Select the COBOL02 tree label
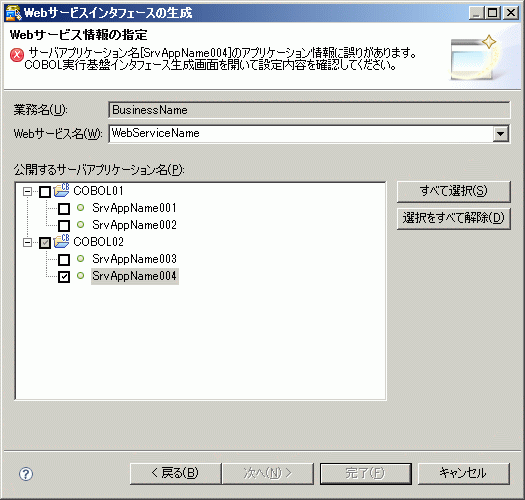The height and width of the screenshot is (500, 525). (x=98, y=242)
